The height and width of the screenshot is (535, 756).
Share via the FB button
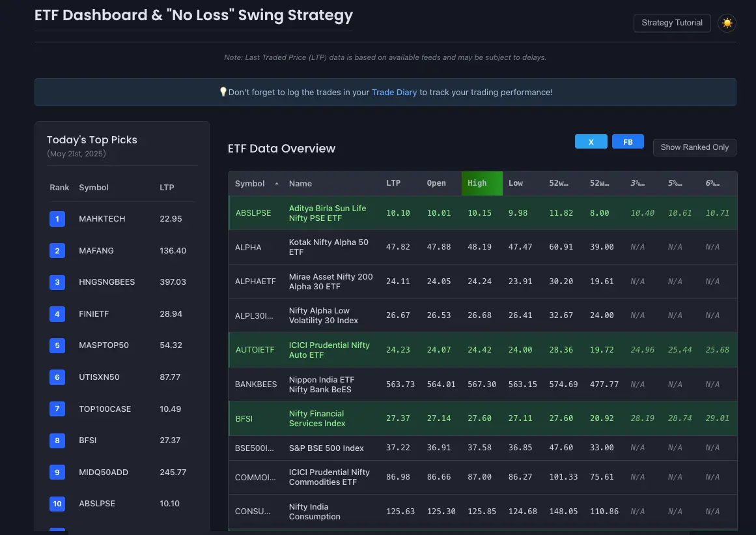(628, 142)
